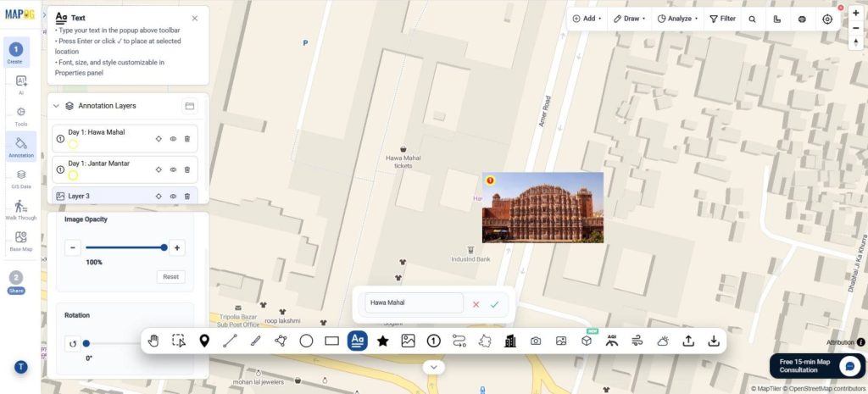868x394 pixels.
Task: Open the Annotation sidebar section
Action: click(x=21, y=147)
